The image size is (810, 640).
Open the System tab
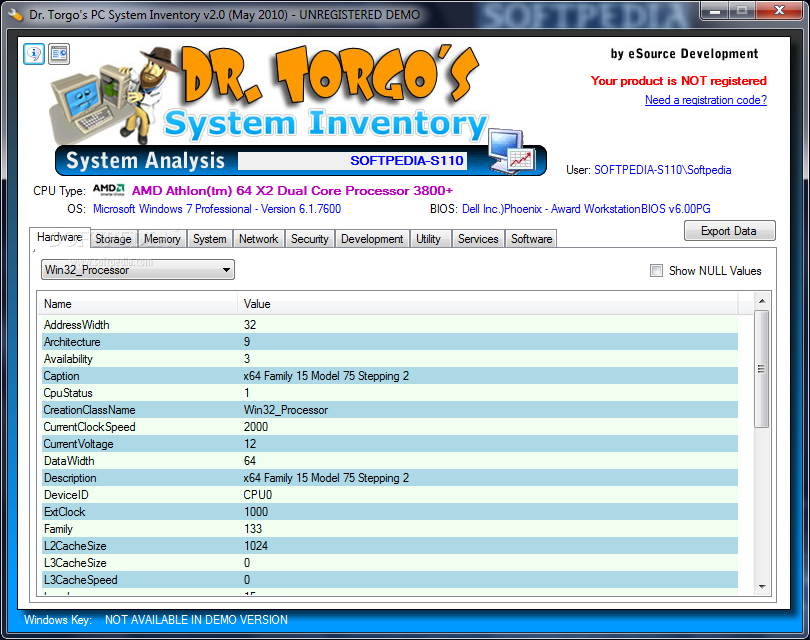coord(210,239)
